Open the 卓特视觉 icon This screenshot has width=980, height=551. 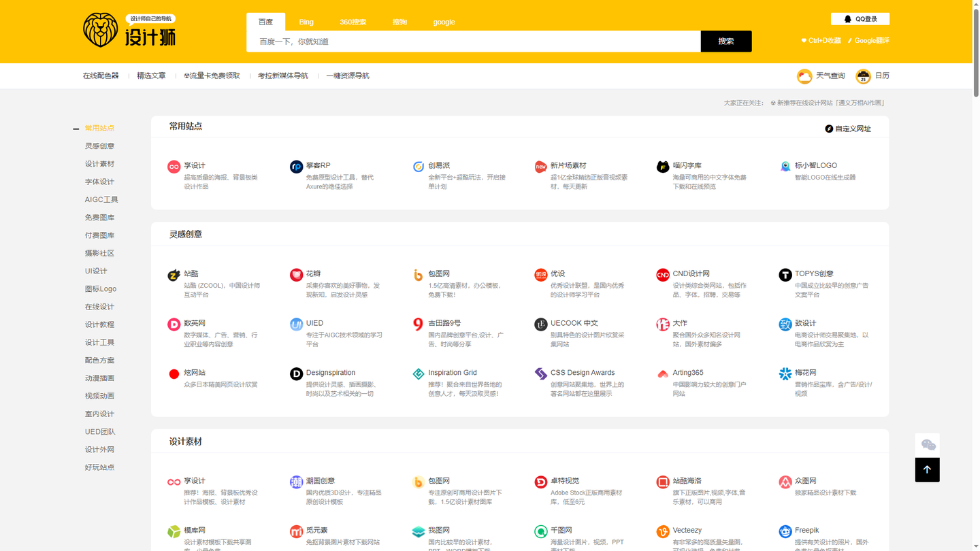pos(540,482)
